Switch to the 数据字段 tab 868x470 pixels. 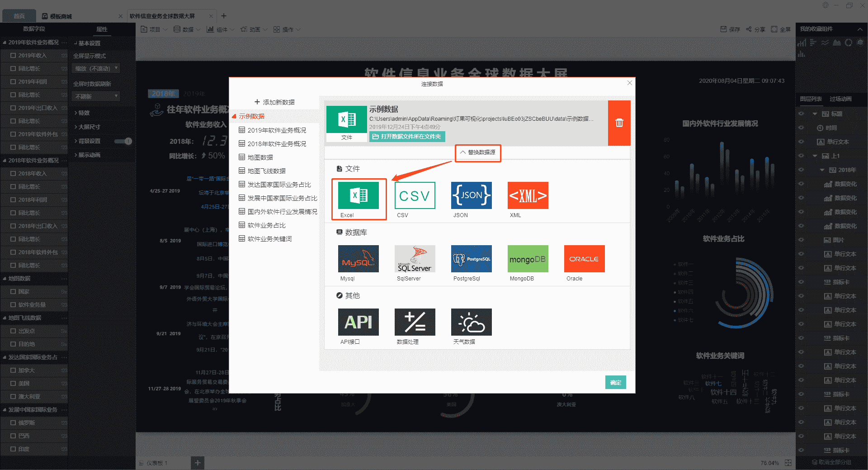tap(34, 29)
